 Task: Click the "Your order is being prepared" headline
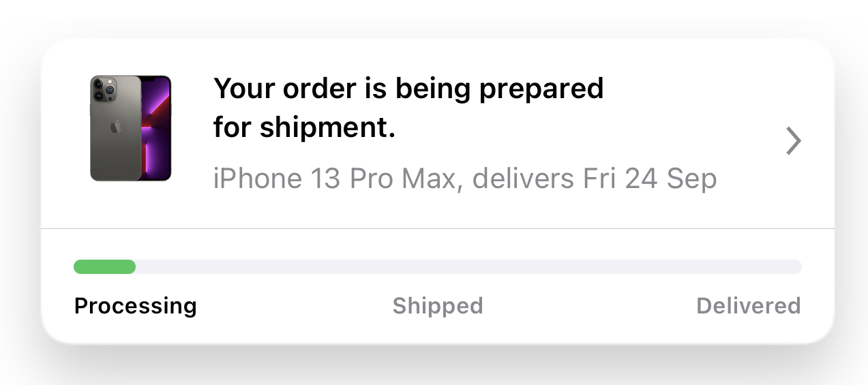point(408,89)
